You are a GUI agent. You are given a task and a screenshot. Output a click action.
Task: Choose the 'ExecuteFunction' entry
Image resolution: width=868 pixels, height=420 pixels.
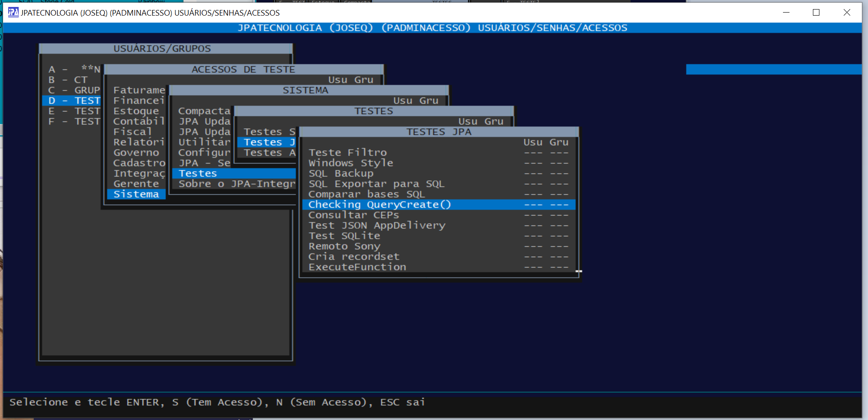439,267
